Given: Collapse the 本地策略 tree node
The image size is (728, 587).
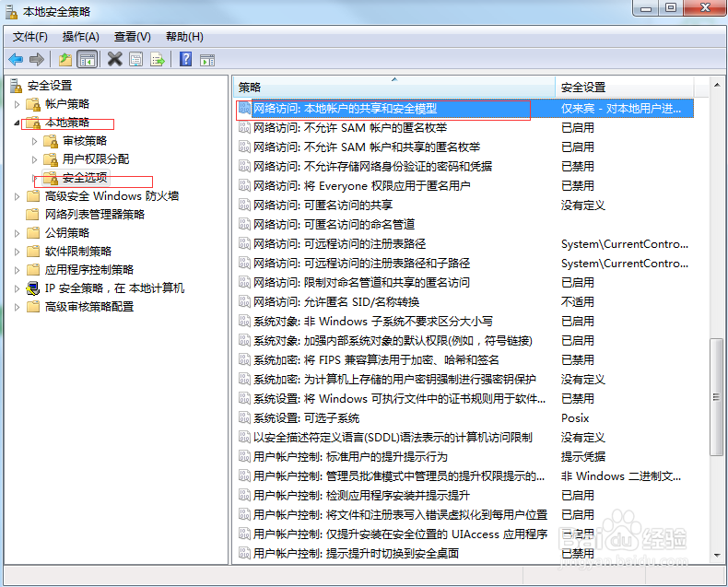Looking at the screenshot, I should tap(18, 123).
